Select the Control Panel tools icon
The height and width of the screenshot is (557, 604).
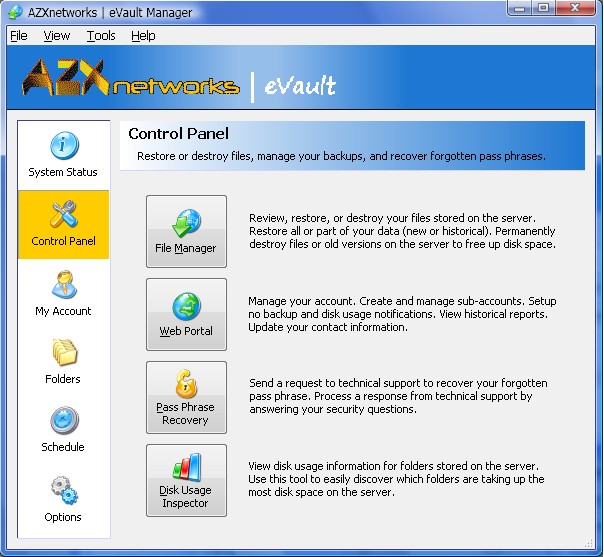[x=64, y=214]
